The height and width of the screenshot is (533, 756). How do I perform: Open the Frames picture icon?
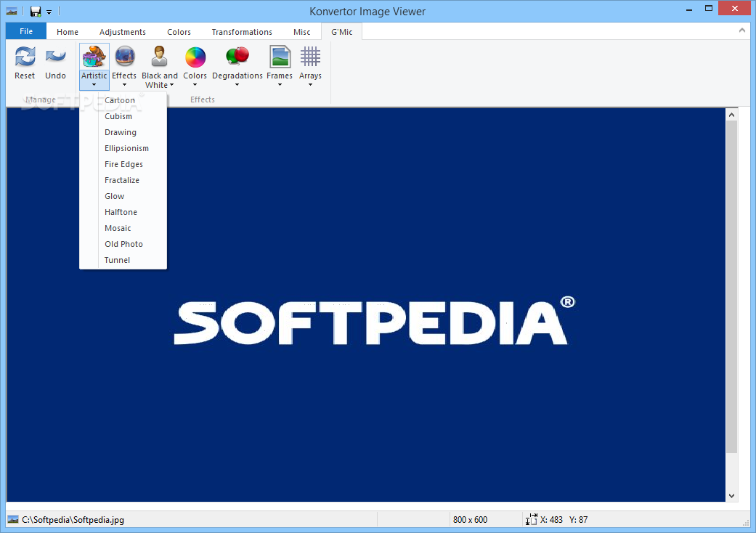280,57
